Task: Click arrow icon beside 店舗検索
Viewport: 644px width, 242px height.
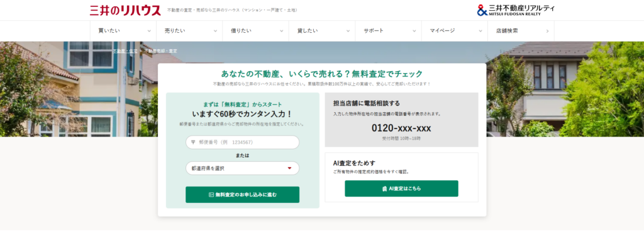Action: [x=547, y=32]
